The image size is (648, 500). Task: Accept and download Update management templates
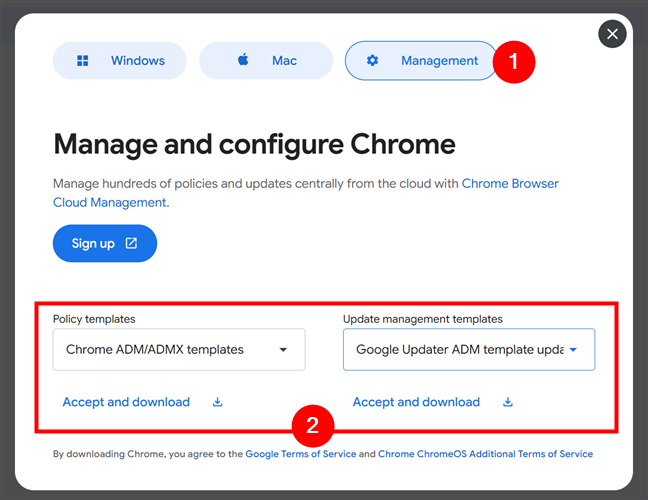coord(416,402)
